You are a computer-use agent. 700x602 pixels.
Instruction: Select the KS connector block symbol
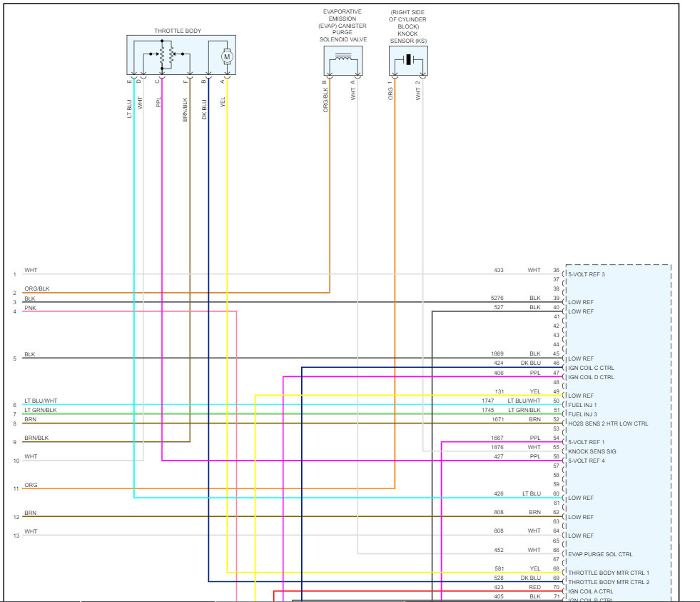[408, 61]
